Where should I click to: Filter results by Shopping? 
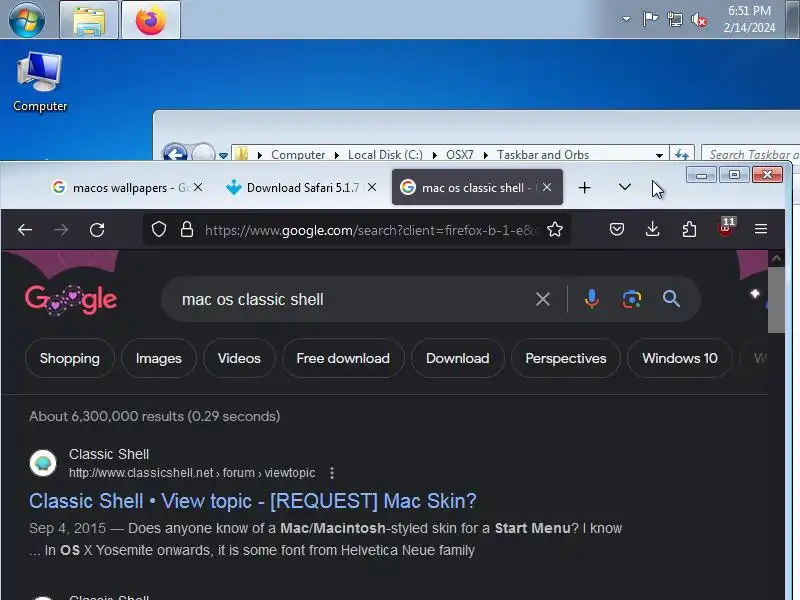pos(70,358)
